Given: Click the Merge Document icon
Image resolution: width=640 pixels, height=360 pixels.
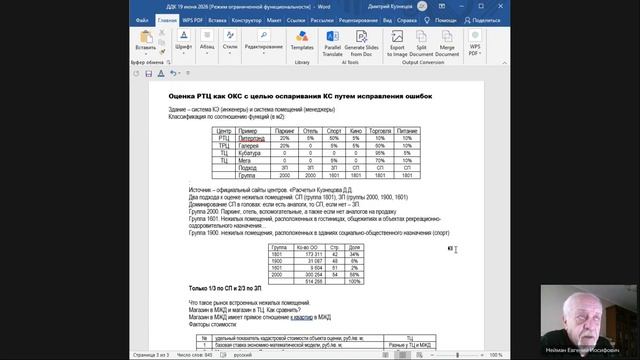Looking at the screenshot, I should point(447,36).
